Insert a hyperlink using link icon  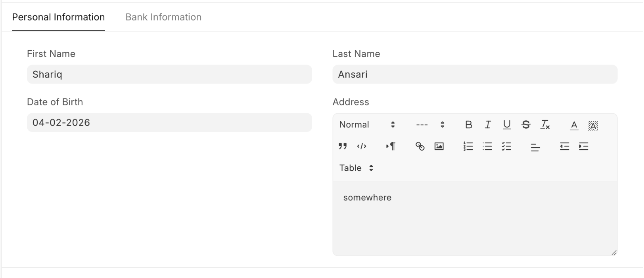click(420, 147)
